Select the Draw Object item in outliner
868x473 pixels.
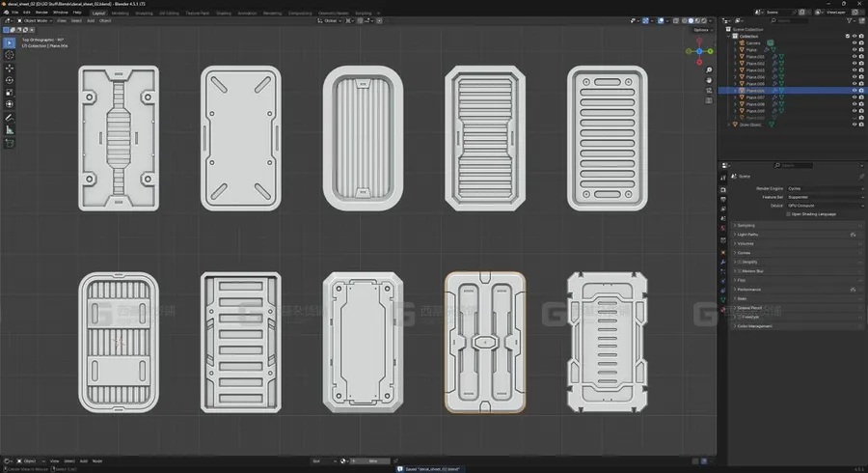coord(750,125)
